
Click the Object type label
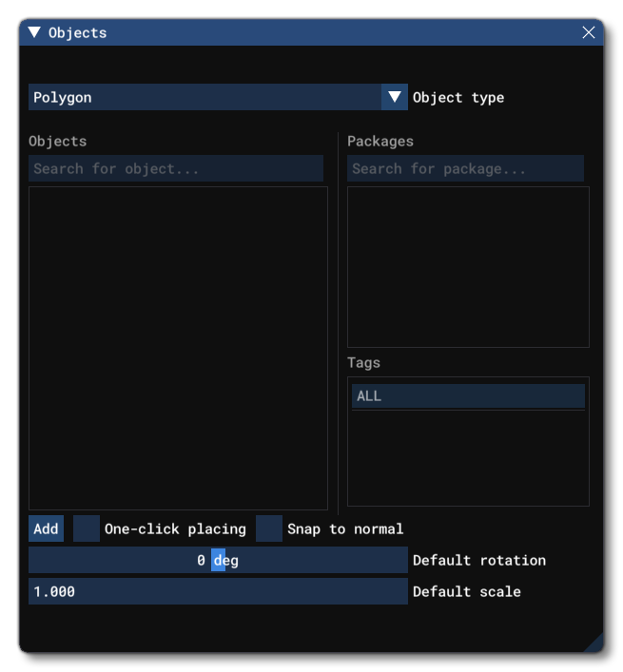point(458,97)
